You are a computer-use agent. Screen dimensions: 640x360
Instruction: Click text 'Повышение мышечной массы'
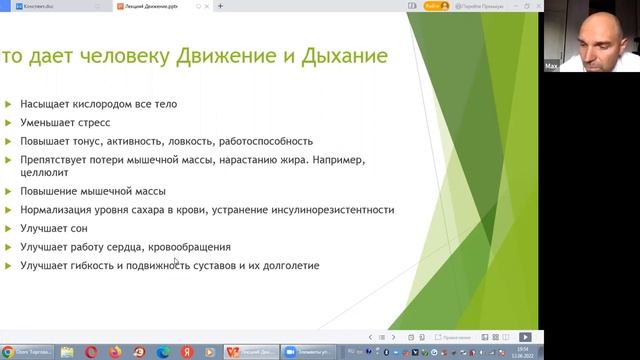[93, 191]
